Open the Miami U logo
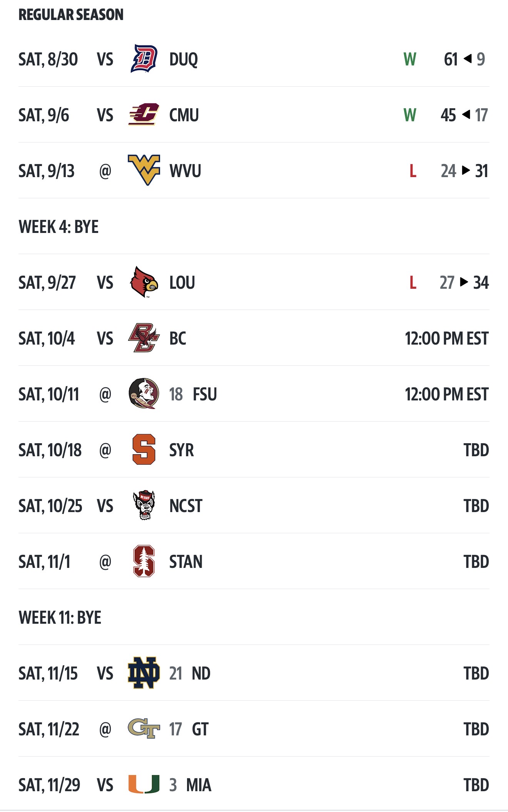The height and width of the screenshot is (812, 508). 144,784
